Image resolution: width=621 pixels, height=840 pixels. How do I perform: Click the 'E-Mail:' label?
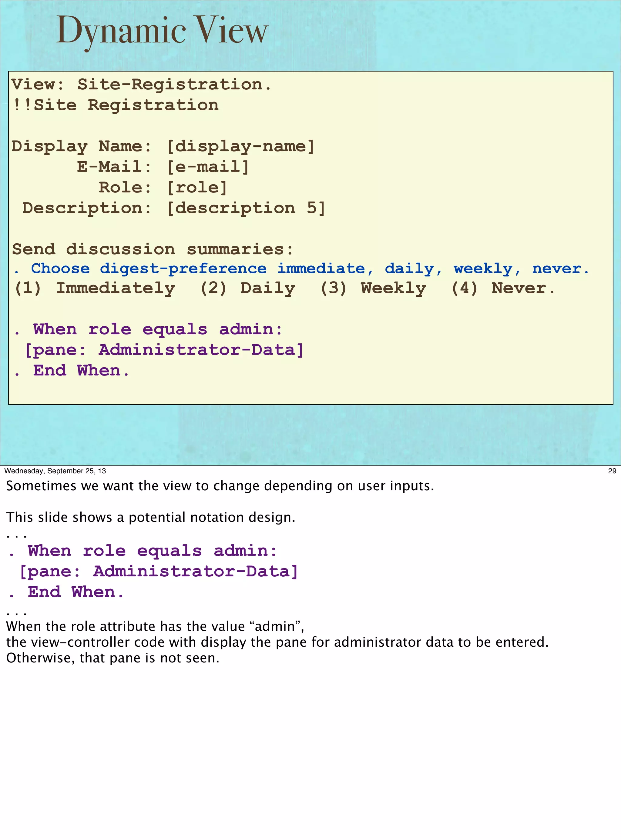[x=114, y=167]
